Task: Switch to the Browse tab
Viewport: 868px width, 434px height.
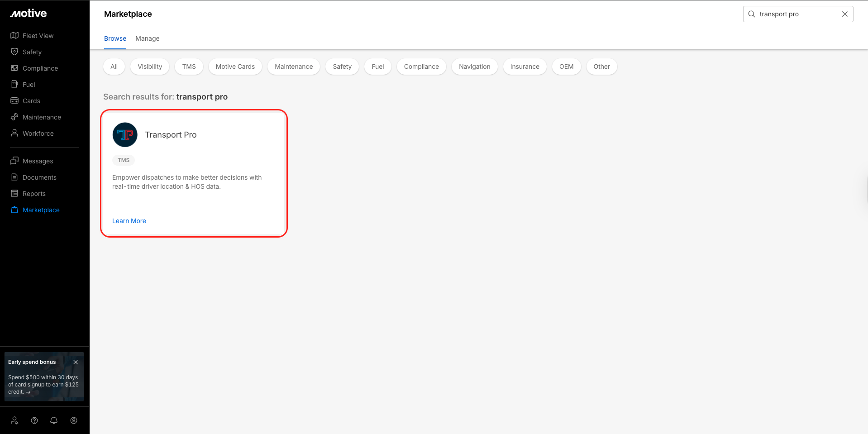Action: click(115, 38)
